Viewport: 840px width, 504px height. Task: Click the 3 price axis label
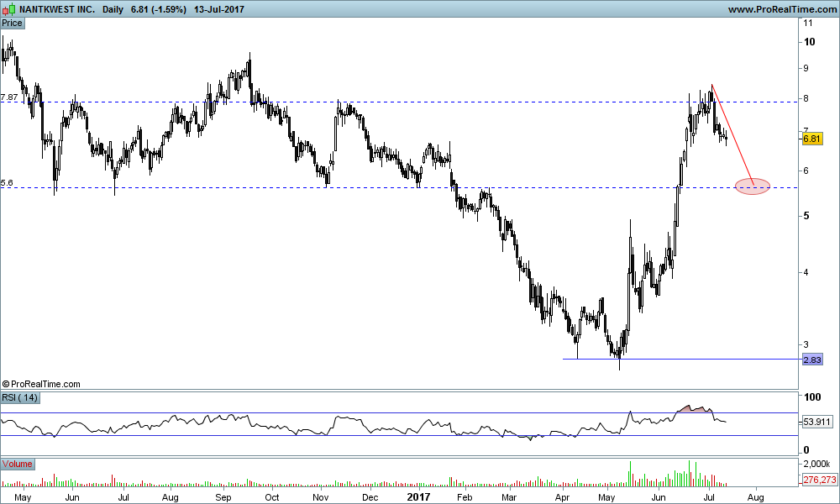click(806, 344)
